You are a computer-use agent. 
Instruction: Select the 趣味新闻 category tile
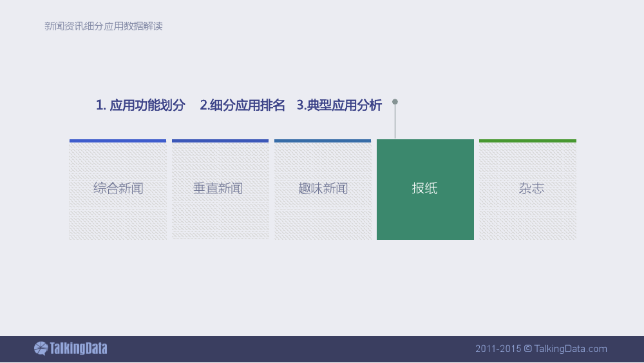click(323, 189)
